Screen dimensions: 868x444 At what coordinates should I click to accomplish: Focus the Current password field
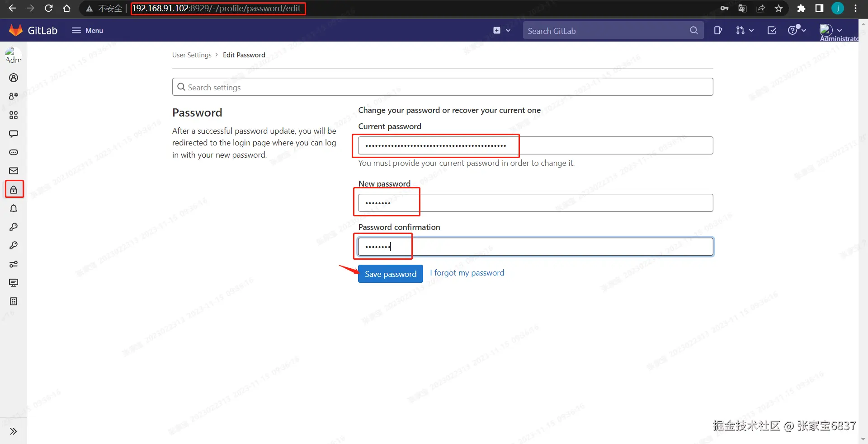click(536, 145)
